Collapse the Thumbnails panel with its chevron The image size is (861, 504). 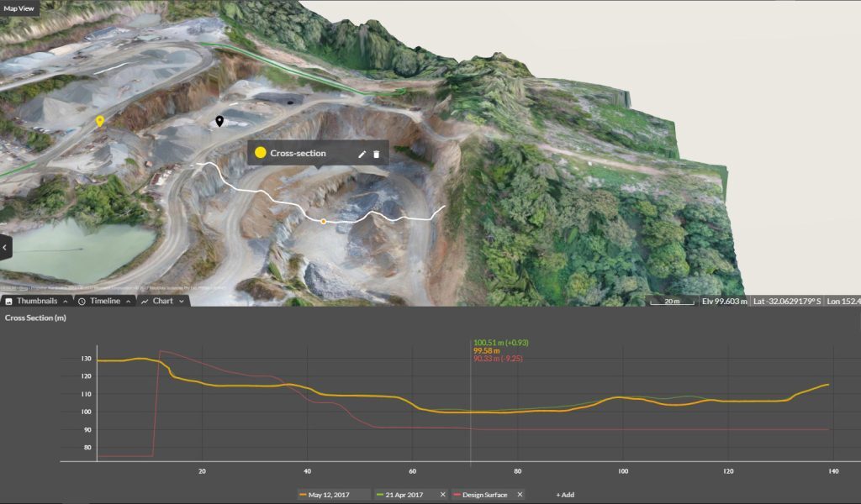[66, 301]
